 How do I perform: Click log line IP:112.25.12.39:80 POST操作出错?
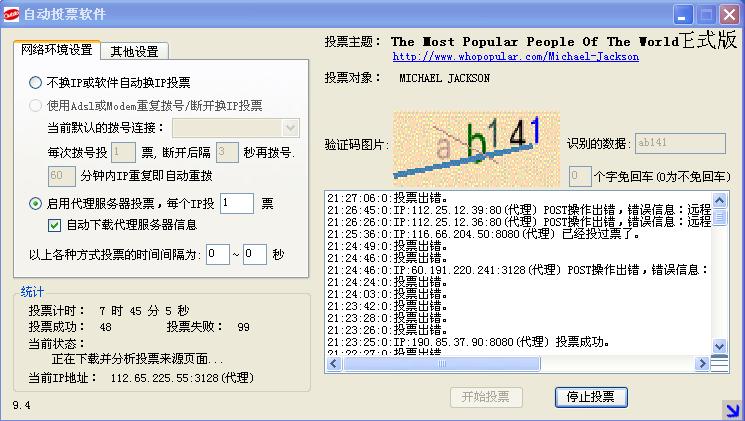tap(519, 210)
